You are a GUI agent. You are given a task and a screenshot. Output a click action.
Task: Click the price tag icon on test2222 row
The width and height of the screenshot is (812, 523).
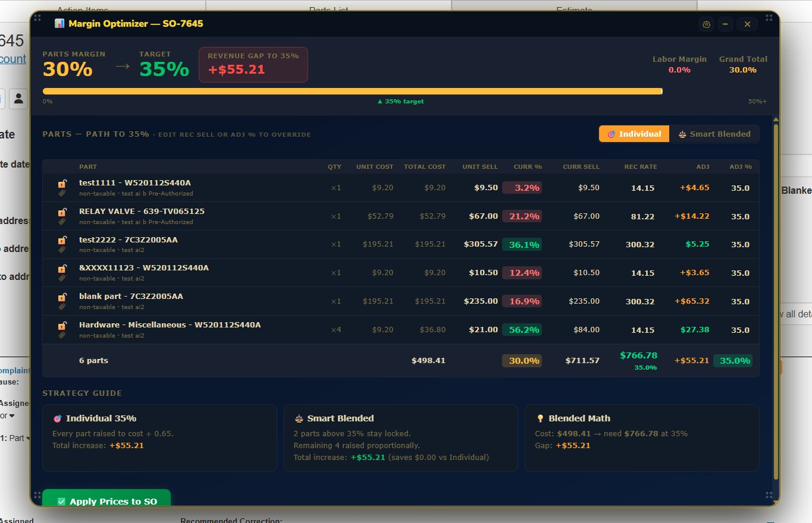point(62,250)
